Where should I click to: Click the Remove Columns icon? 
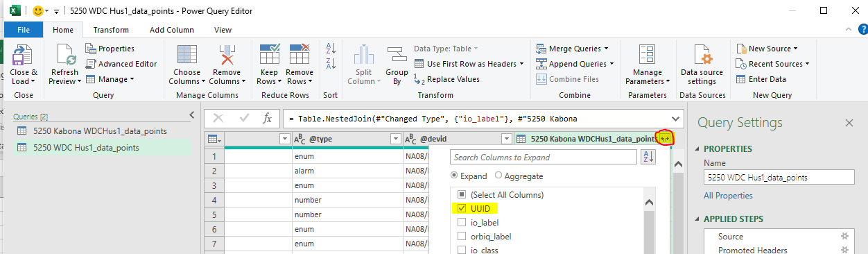pos(227,55)
